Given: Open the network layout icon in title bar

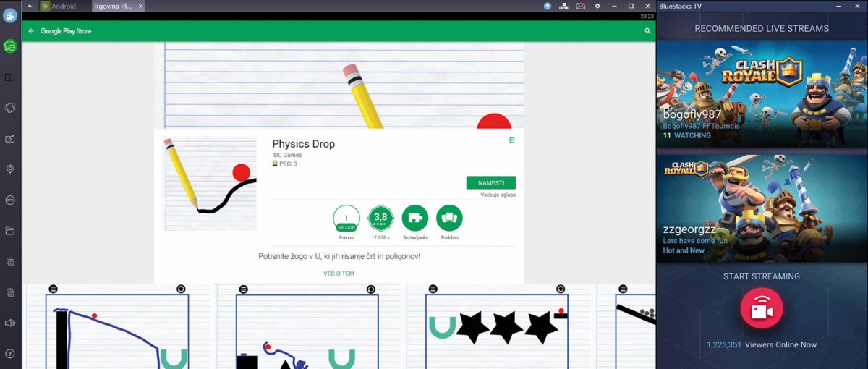Looking at the screenshot, I should pyautogui.click(x=564, y=6).
